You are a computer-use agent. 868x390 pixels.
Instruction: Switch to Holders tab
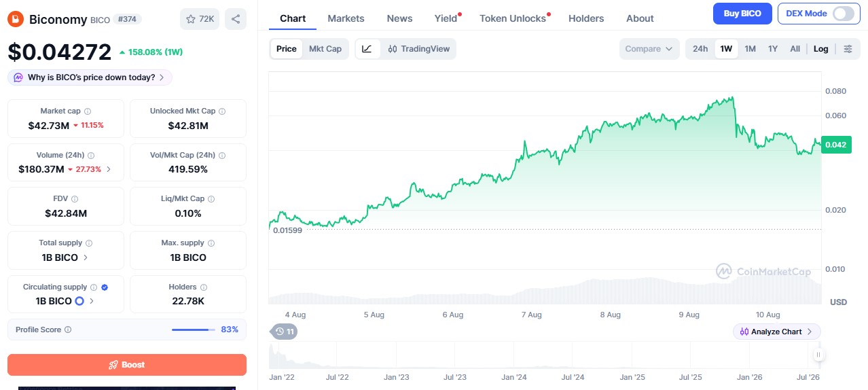tap(586, 18)
